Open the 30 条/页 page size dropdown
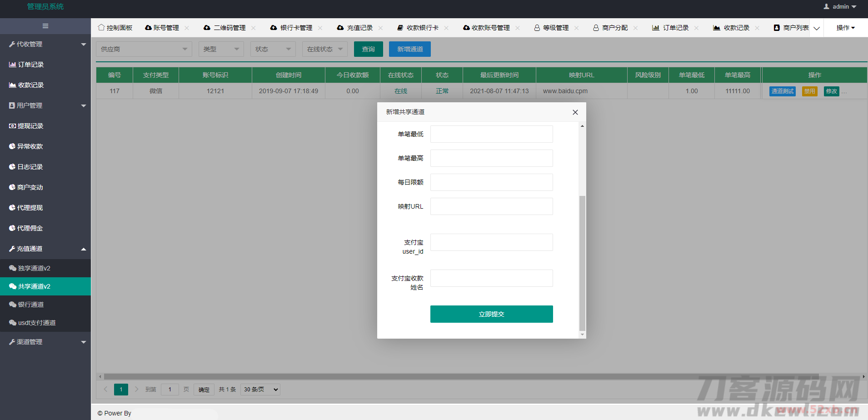This screenshot has width=868, height=420. pyautogui.click(x=260, y=390)
